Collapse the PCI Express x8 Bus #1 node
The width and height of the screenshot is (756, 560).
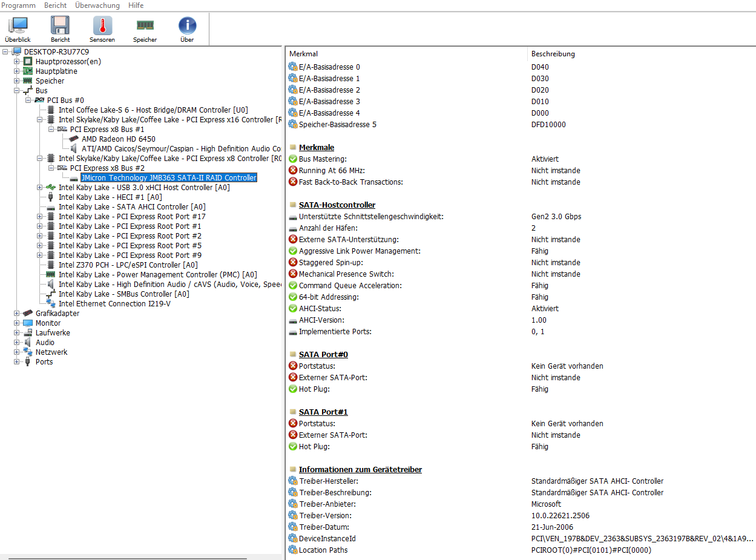(x=51, y=130)
